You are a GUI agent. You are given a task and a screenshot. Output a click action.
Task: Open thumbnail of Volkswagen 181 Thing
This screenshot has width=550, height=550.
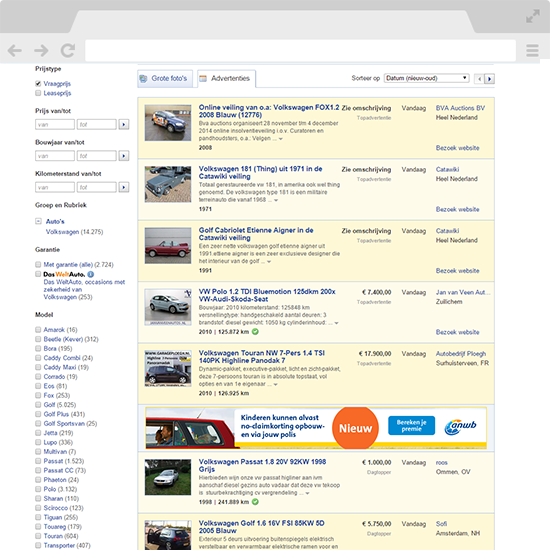tap(168, 184)
